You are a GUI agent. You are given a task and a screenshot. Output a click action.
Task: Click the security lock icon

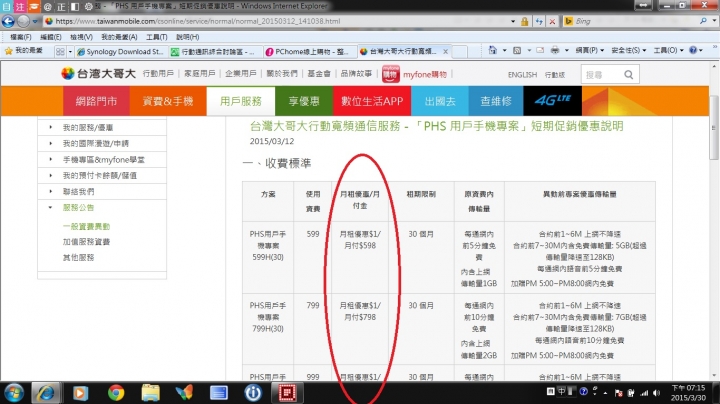524,21
